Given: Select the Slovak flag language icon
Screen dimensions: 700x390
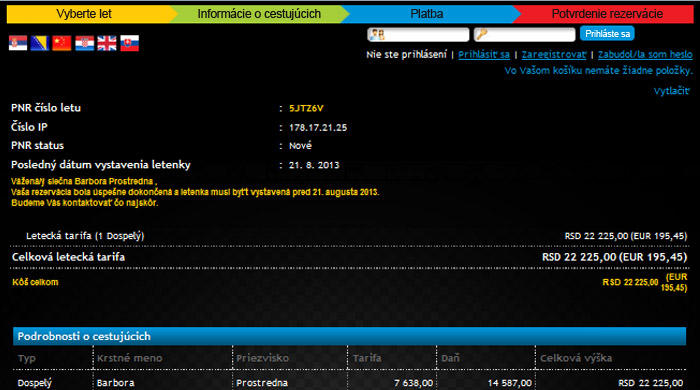Looking at the screenshot, I should pos(129,43).
